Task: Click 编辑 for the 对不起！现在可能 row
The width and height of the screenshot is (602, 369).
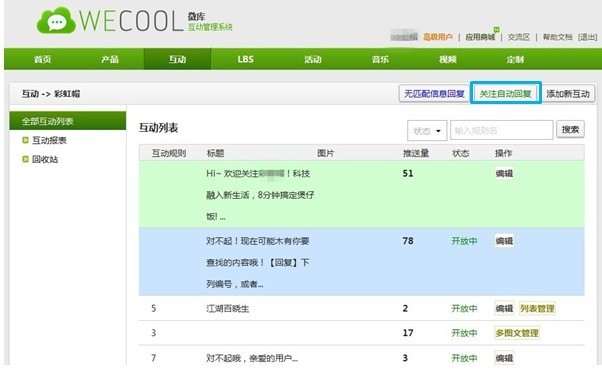Action: (504, 241)
